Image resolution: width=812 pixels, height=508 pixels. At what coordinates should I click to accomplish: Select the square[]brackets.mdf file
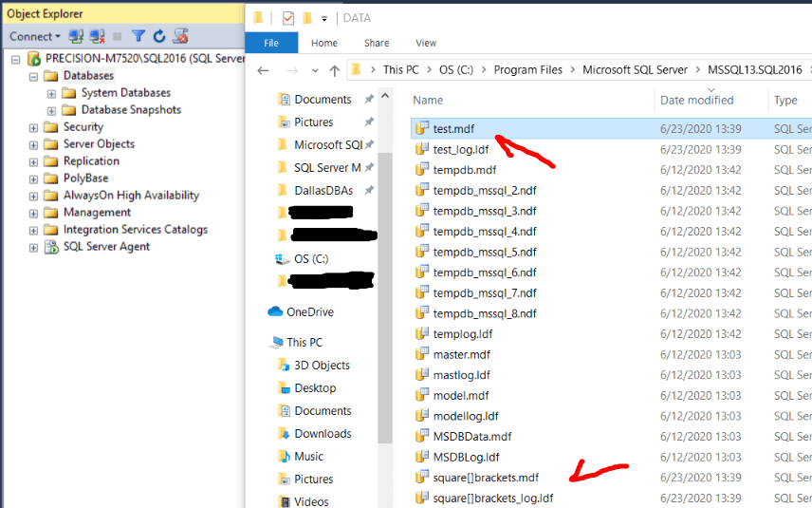[x=486, y=478]
